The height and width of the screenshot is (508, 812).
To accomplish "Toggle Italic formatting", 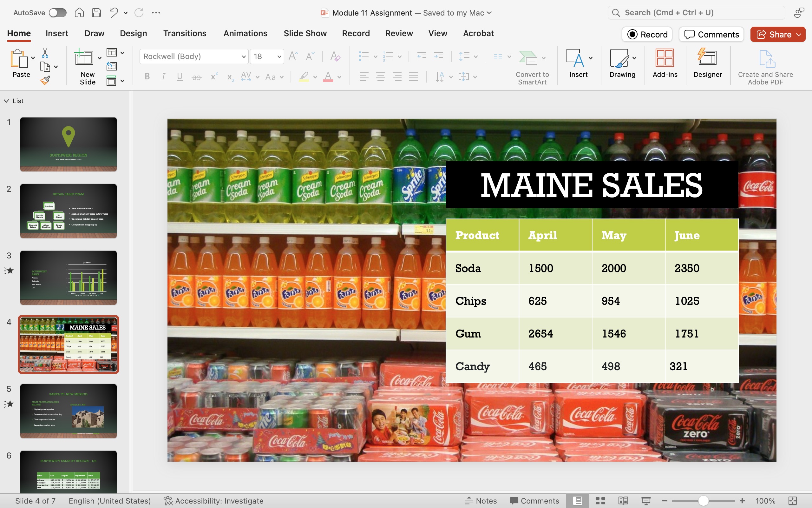I will tap(163, 77).
